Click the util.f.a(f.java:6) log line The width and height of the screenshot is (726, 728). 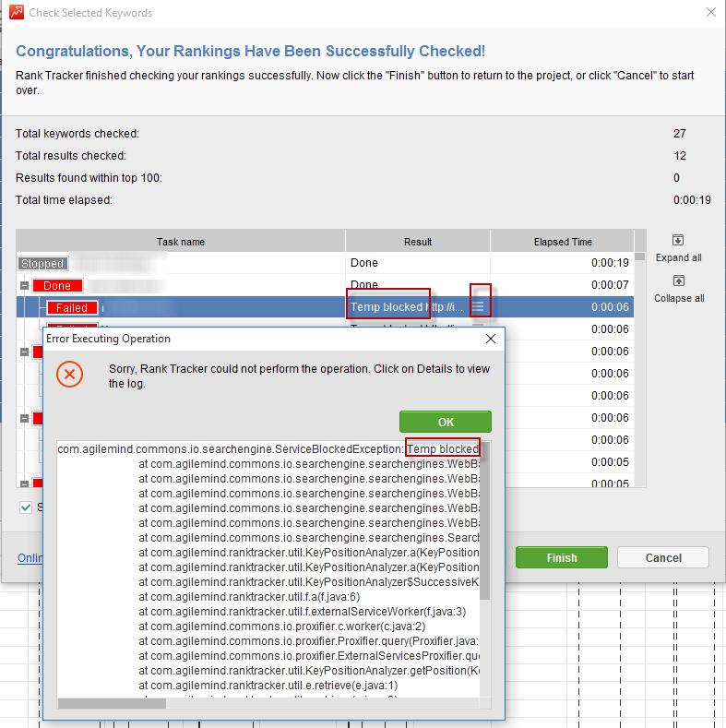pos(249,597)
